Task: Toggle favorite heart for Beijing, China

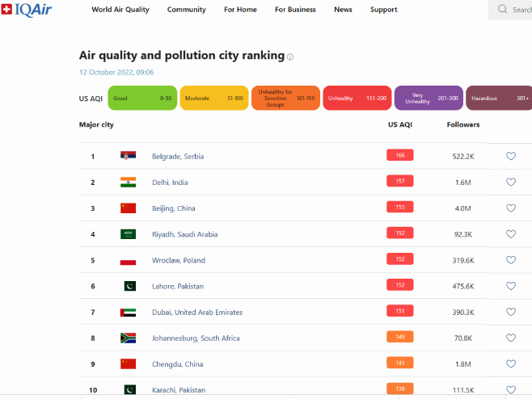Action: (x=510, y=208)
